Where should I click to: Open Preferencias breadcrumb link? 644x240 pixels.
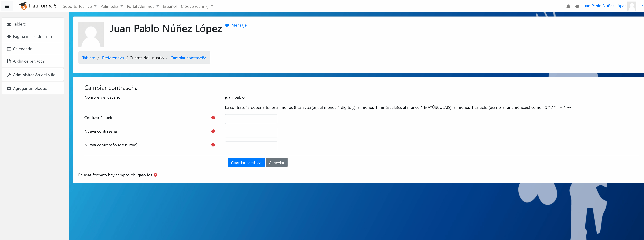point(113,58)
